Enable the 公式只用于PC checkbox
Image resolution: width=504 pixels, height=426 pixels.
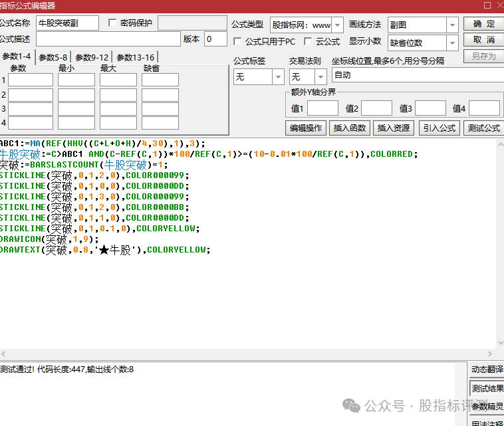pos(237,41)
